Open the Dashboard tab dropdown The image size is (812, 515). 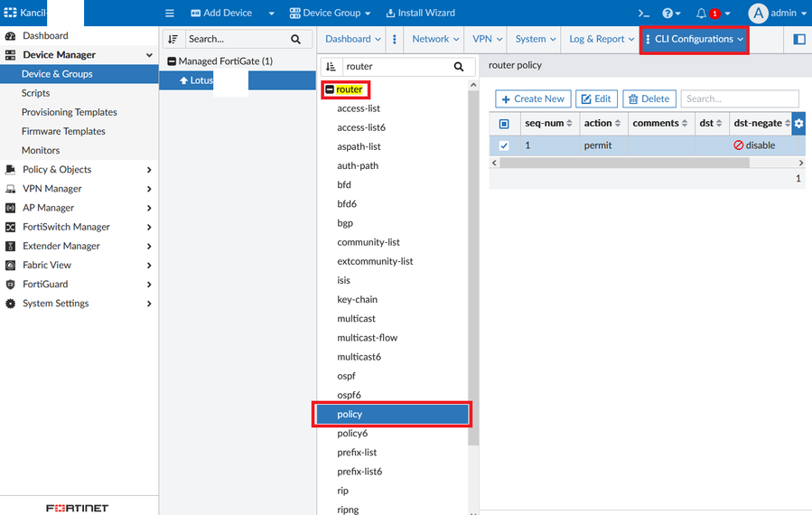(x=352, y=39)
